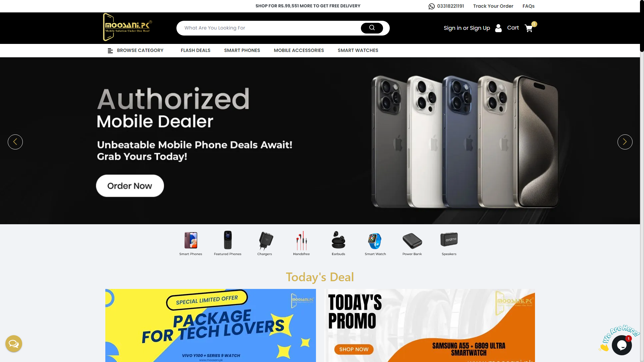Click the Order Now button
644x362 pixels.
pos(130,186)
